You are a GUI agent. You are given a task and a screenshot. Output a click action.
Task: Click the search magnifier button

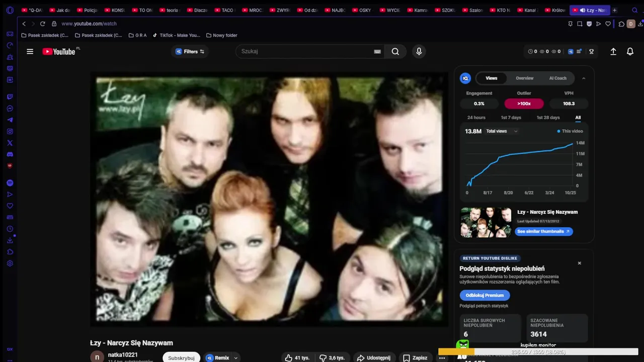click(395, 51)
